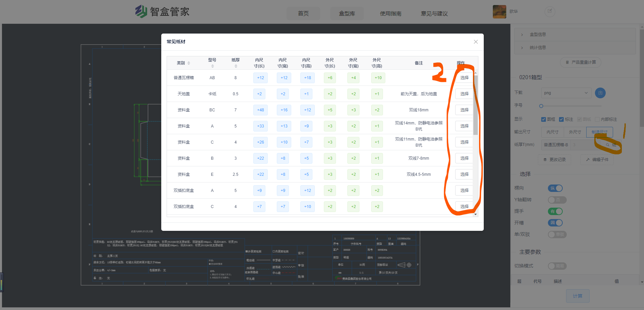
Task: Select the 双插扣底盒 A row
Action: coord(464,190)
